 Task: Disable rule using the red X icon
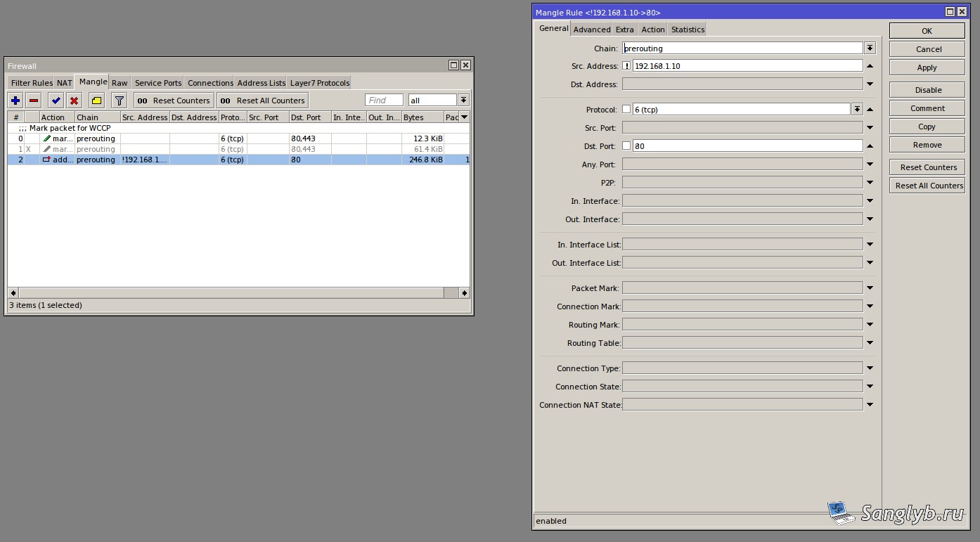coord(74,101)
